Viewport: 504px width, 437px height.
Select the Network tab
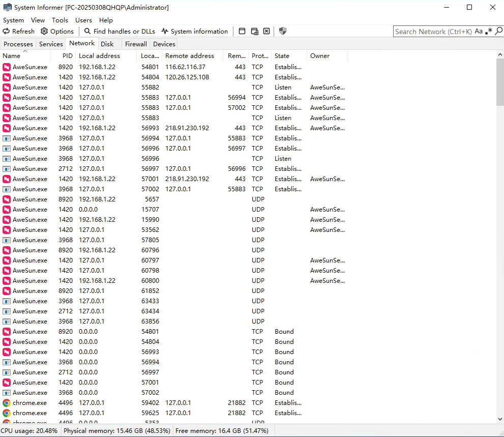point(82,43)
